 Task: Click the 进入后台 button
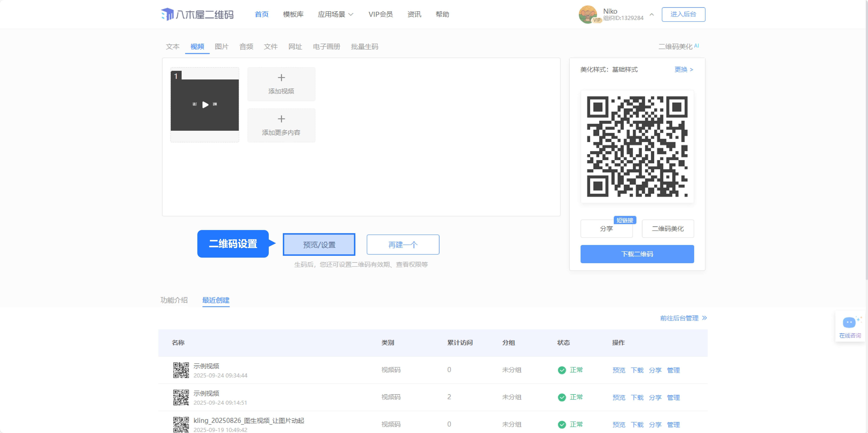click(x=683, y=14)
